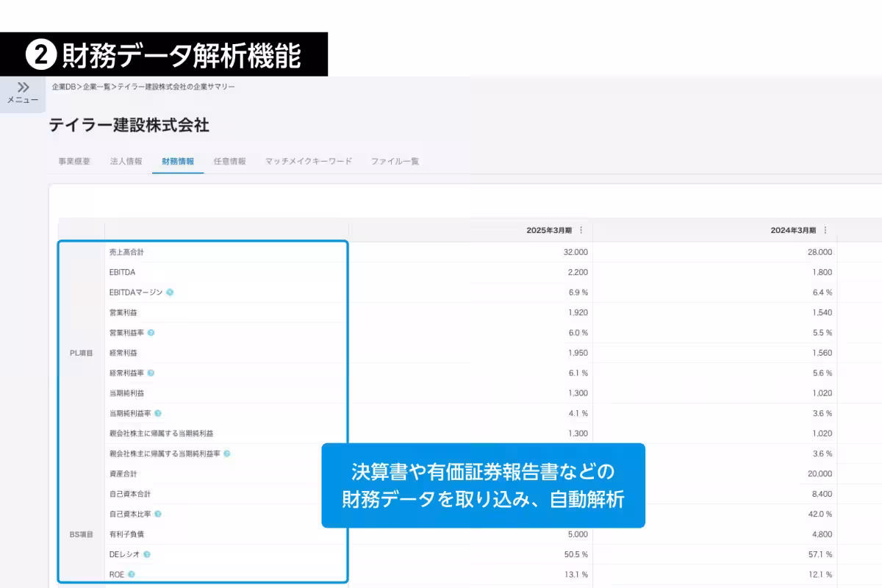The image size is (882, 588).
Task: Expand the メニュー sidebar chevron
Action: 23,87
